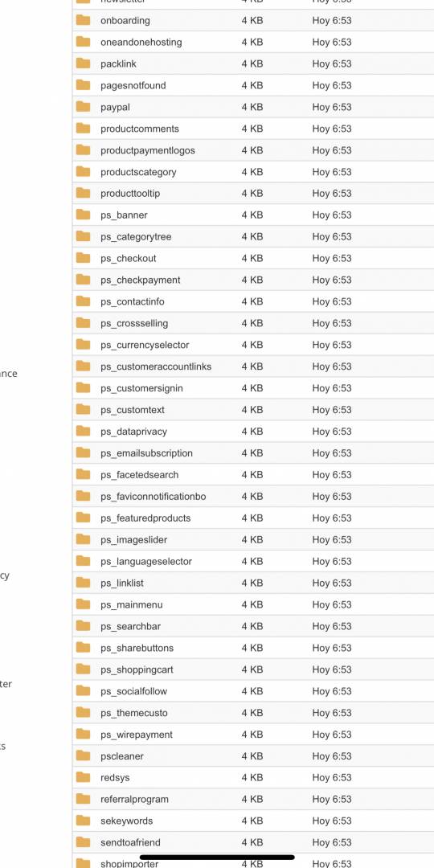Select the pscleaner folder name

[122, 755]
